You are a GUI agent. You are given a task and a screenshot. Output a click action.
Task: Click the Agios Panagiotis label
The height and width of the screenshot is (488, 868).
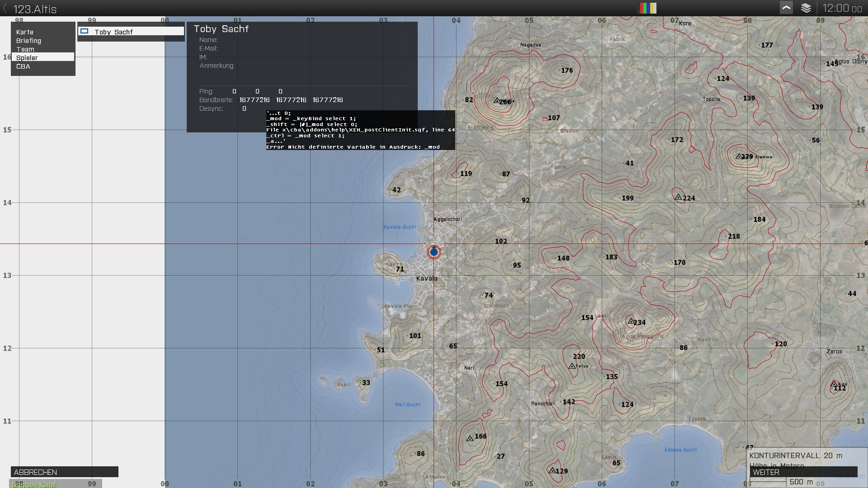(643, 336)
